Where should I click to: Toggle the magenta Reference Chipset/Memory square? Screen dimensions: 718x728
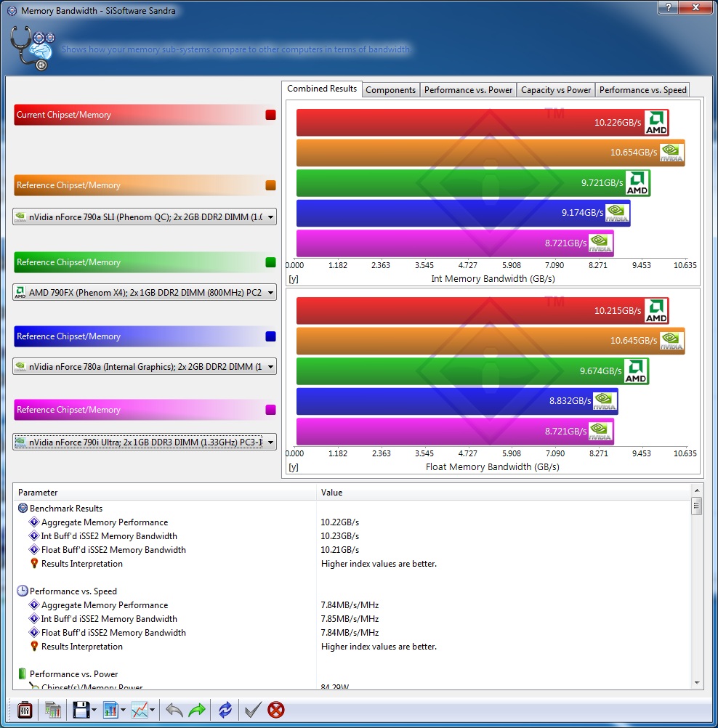point(271,410)
